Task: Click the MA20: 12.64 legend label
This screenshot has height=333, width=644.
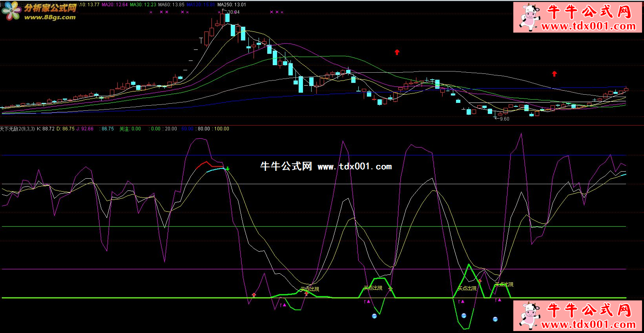Action: (x=115, y=5)
